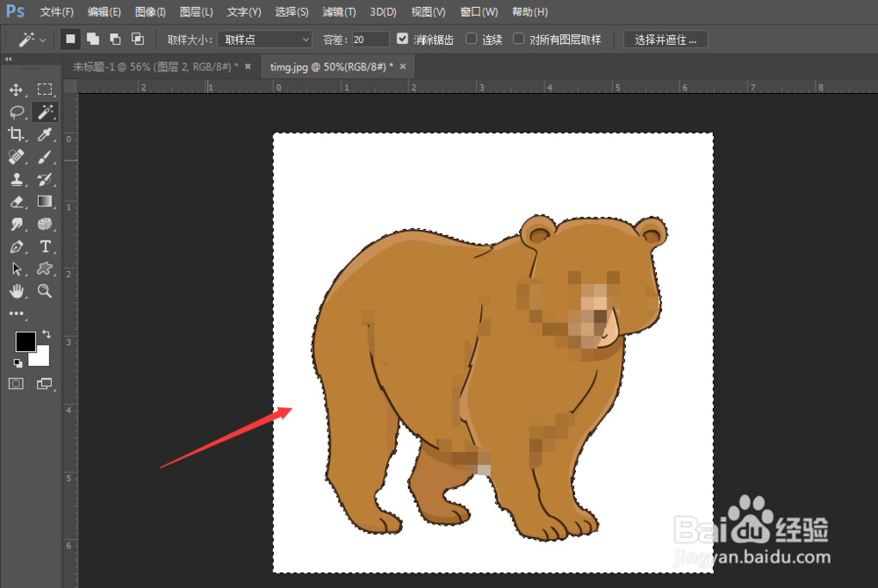Uncheck the 消除锯齿 anti-alias checkbox
The width and height of the screenshot is (878, 588).
(x=402, y=39)
